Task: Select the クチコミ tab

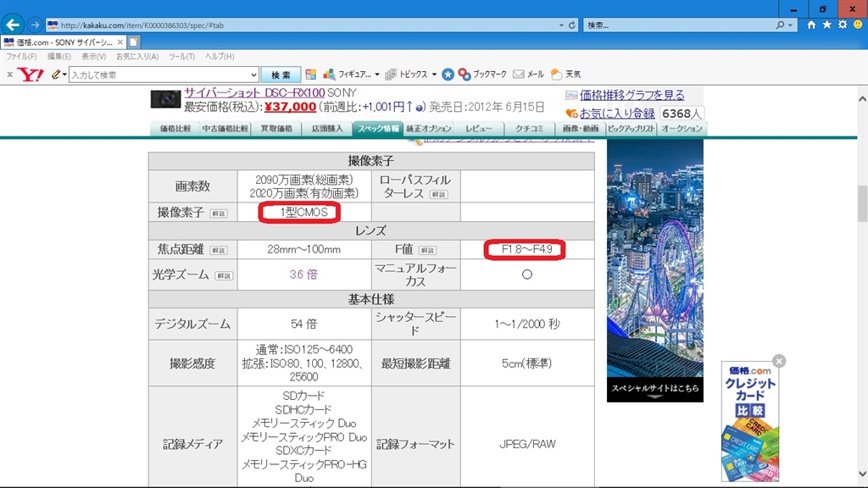Action: [x=529, y=129]
